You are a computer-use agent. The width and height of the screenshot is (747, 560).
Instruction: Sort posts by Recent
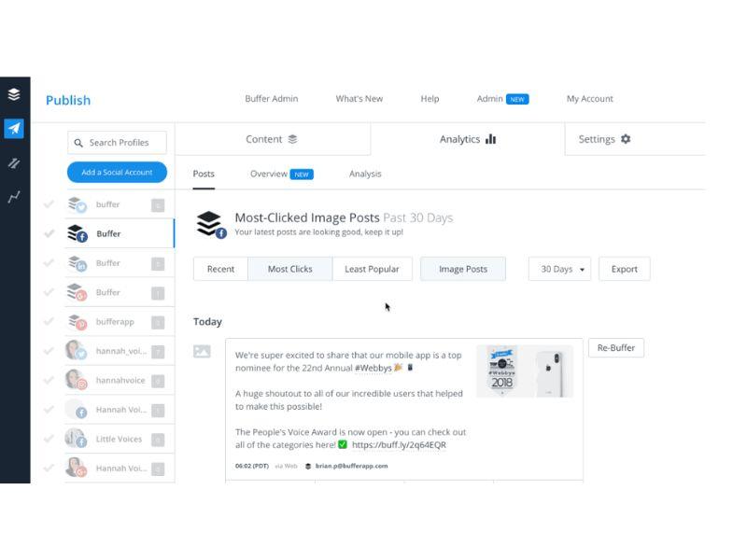pyautogui.click(x=220, y=269)
